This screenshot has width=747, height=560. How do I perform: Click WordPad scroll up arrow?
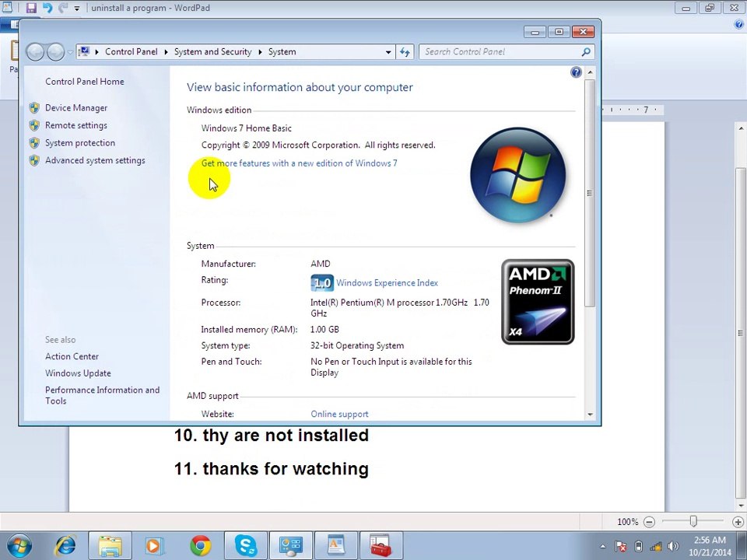741,128
